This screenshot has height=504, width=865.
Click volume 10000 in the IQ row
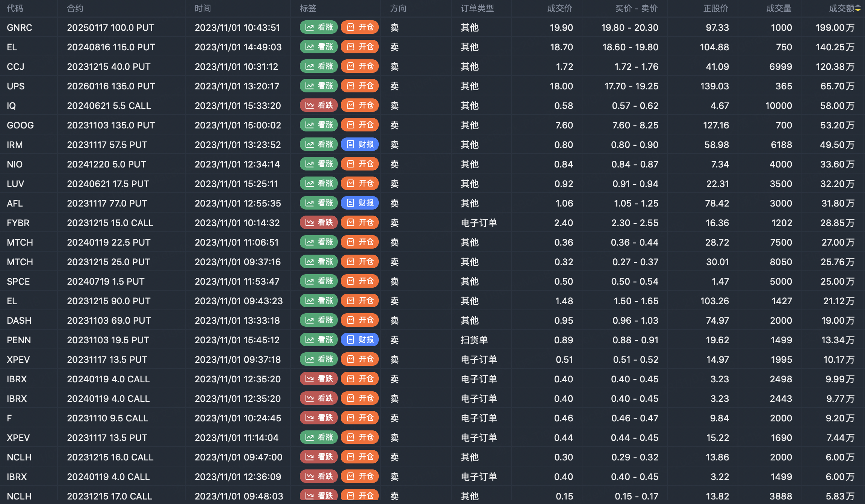point(779,106)
